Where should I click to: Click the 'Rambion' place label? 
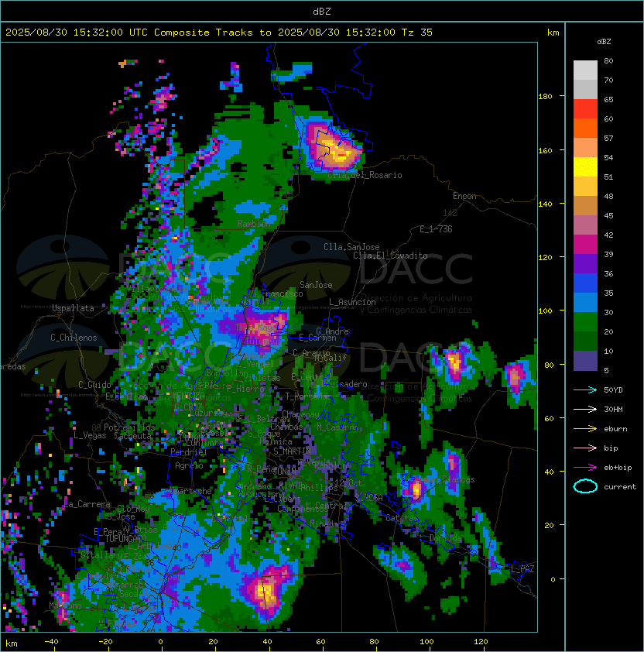254,224
